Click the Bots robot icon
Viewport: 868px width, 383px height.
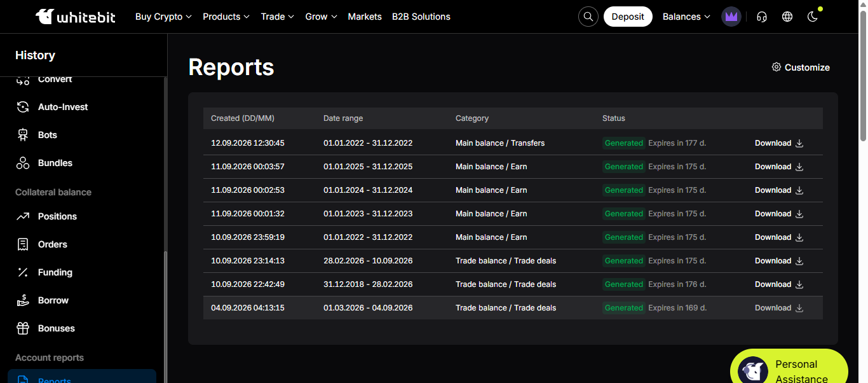23,135
